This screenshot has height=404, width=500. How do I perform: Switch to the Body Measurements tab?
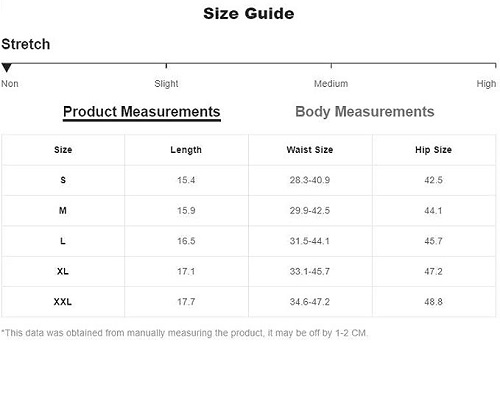365,112
